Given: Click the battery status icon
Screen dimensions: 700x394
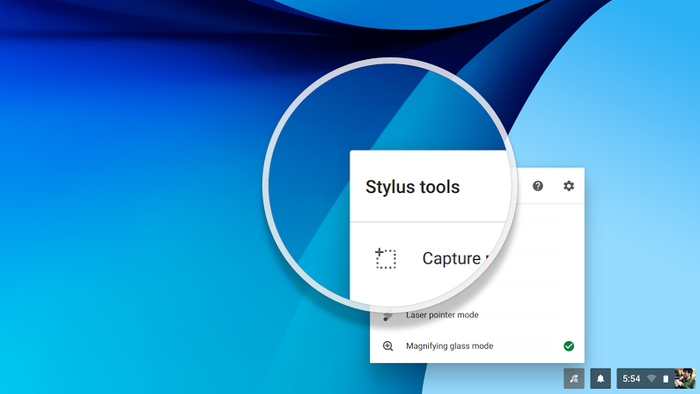Looking at the screenshot, I should coord(666,378).
